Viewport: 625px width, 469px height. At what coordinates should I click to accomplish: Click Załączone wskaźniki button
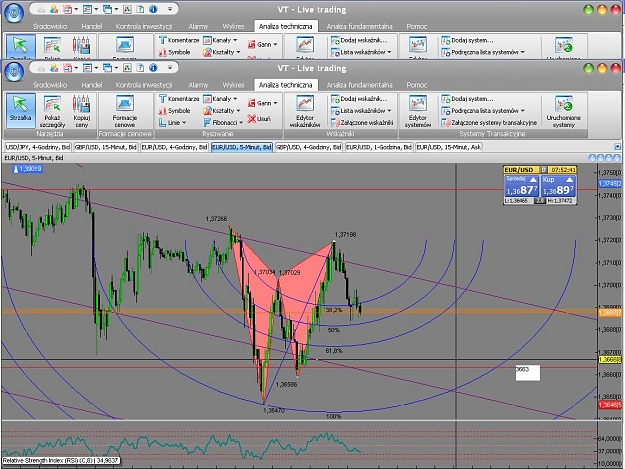coord(362,122)
